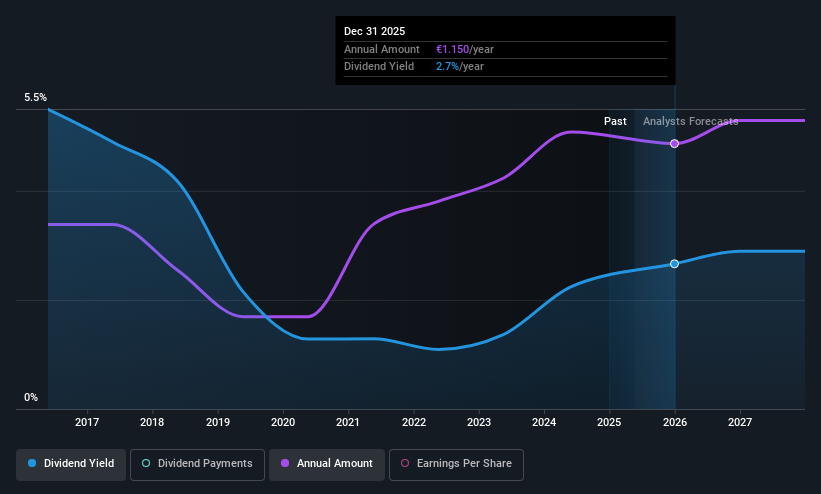The width and height of the screenshot is (821, 494).
Task: Toggle the Annual Amount legend button
Action: [327, 464]
